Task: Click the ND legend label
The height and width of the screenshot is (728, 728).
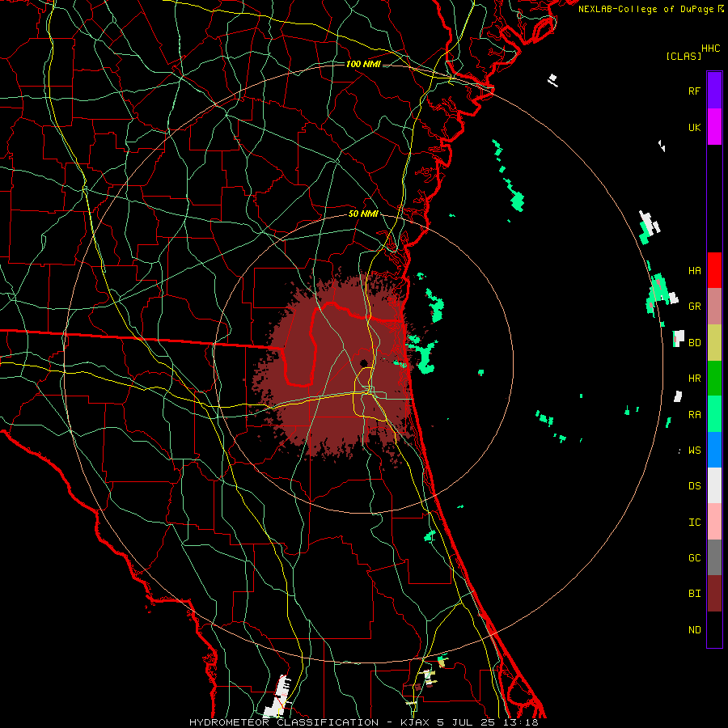Action: click(x=694, y=630)
